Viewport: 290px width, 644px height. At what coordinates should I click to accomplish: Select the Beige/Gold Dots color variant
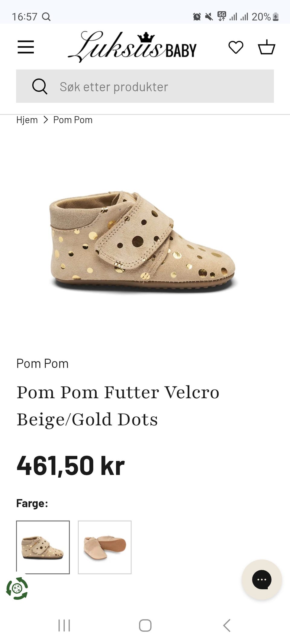tap(43, 547)
